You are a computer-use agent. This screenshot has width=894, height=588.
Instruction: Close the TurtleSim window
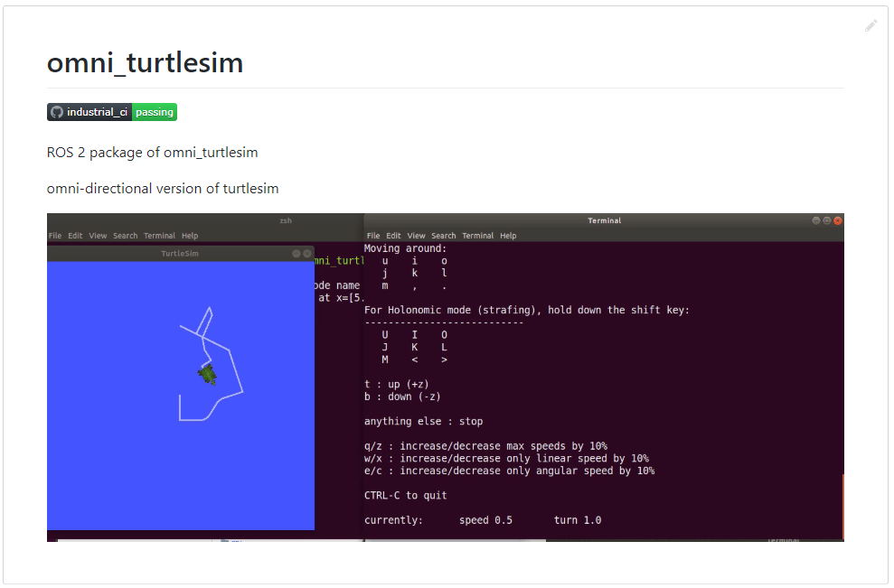pyautogui.click(x=307, y=254)
